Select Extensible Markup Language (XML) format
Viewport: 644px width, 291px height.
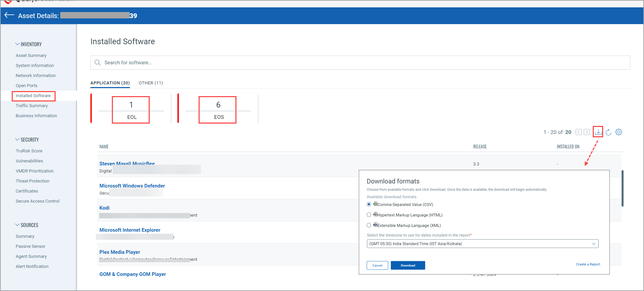(x=369, y=225)
